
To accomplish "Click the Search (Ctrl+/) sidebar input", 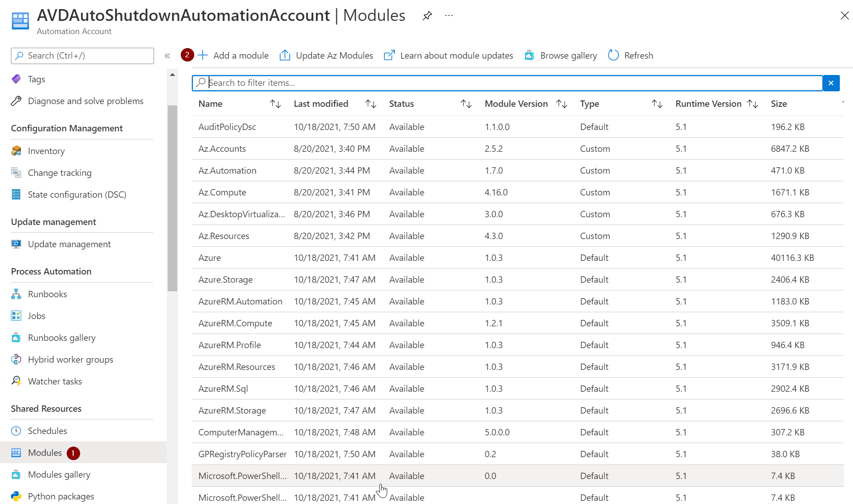I will (x=82, y=56).
